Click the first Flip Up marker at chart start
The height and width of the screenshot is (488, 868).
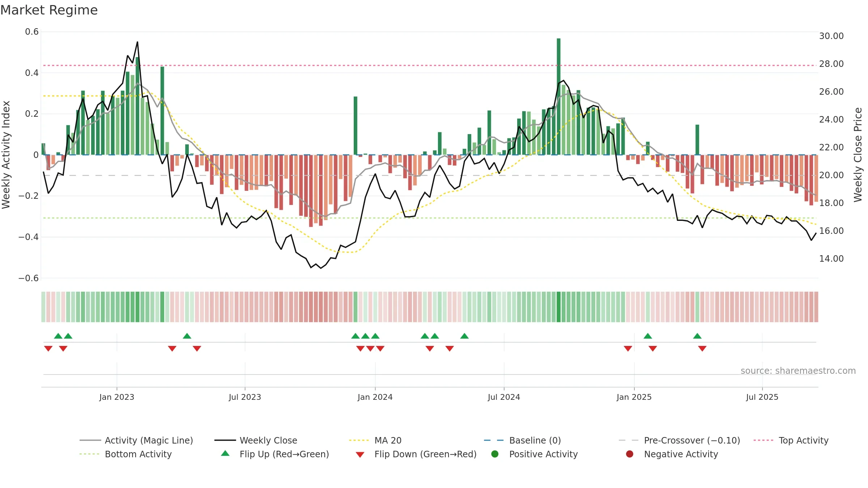58,336
